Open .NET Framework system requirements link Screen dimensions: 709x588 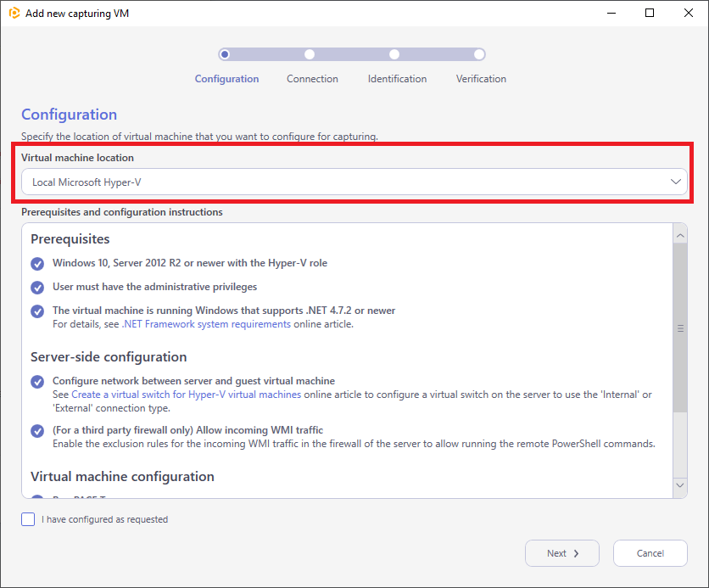pyautogui.click(x=206, y=324)
